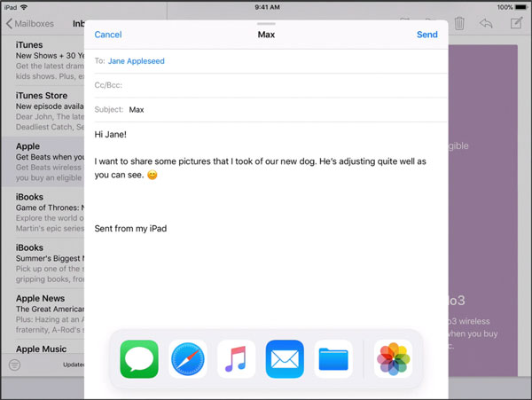The height and width of the screenshot is (400, 532).
Task: Tap the grabber handle above the Max title
Action: pyautogui.click(x=266, y=22)
